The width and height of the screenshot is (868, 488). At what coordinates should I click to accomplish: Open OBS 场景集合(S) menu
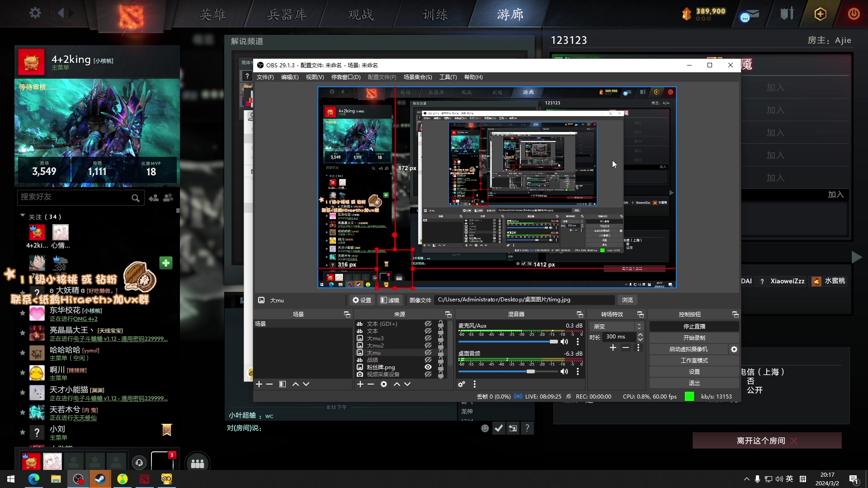coord(418,77)
